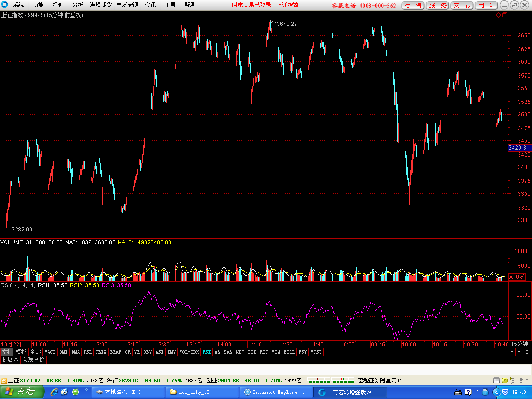Screen dimensions: 532x399
Task: Switch to the BOLL indicator
Action: [290, 352]
